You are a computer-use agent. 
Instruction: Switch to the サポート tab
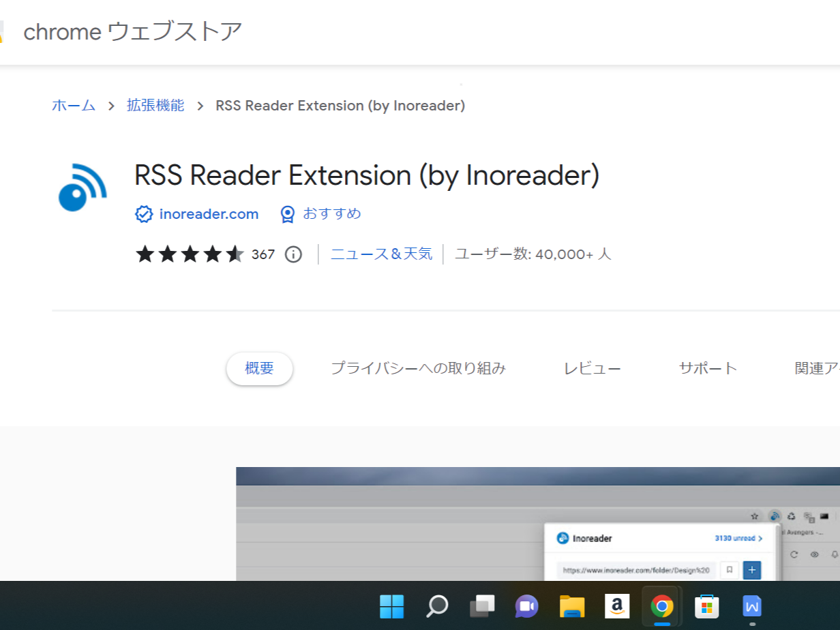pos(708,369)
